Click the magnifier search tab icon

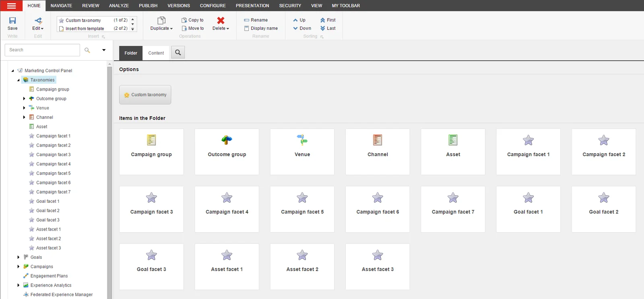tap(178, 52)
